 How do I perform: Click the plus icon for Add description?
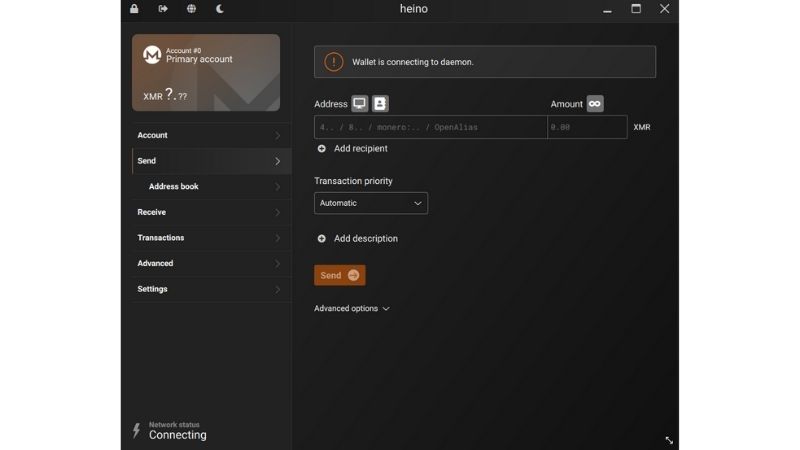coord(321,238)
